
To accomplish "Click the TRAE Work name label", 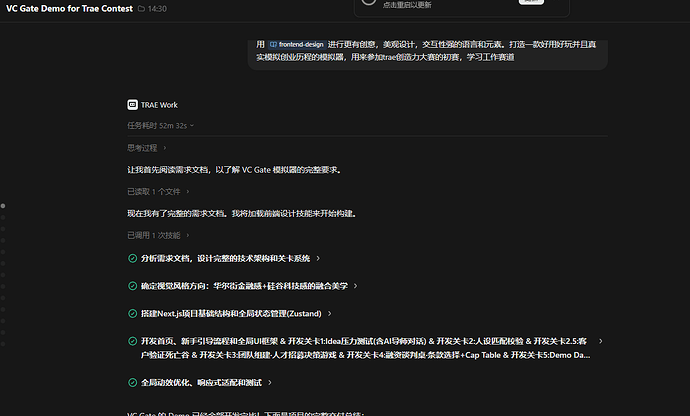I will point(159,105).
